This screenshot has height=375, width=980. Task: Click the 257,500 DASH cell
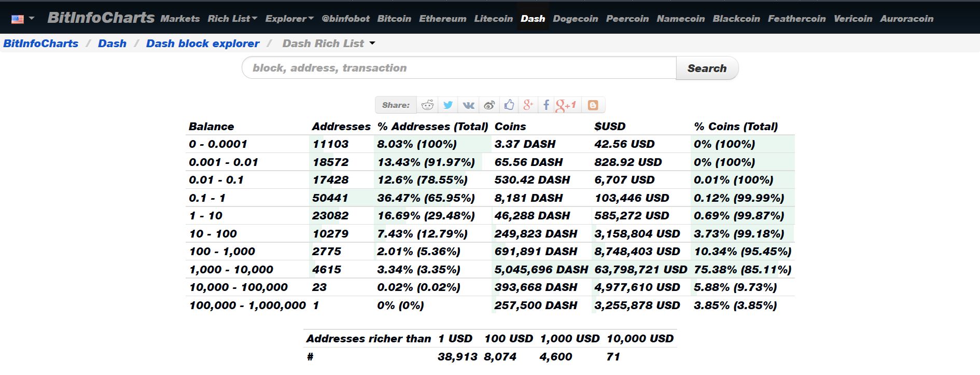(536, 305)
